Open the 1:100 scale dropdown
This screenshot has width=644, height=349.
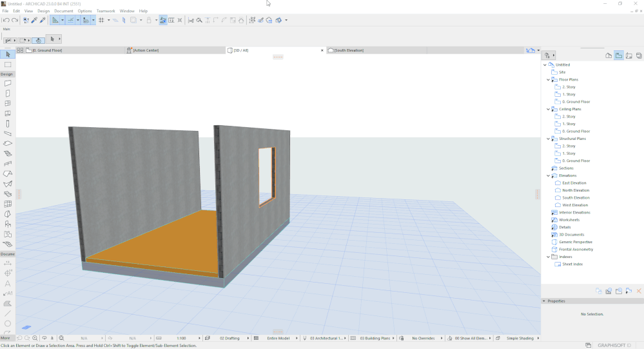(x=182, y=338)
